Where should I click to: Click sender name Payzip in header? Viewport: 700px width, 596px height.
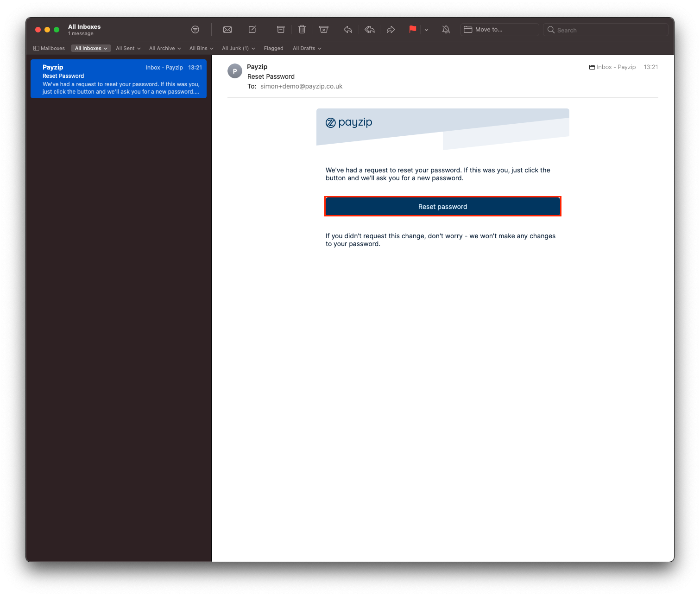click(x=257, y=67)
